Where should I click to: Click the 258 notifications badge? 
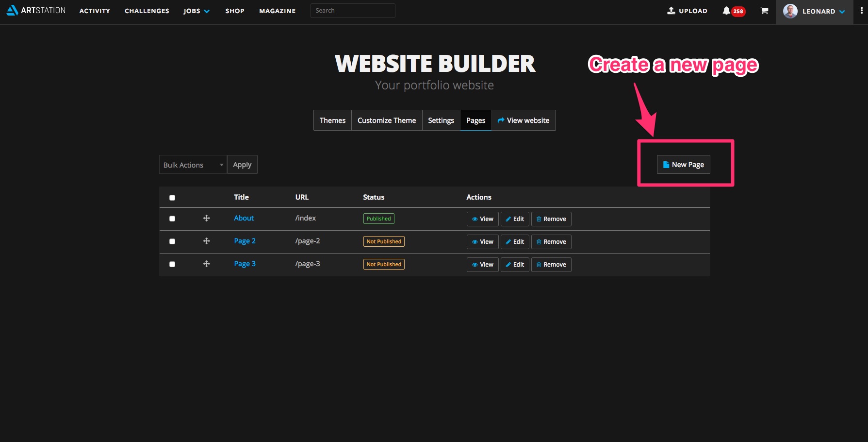click(738, 11)
